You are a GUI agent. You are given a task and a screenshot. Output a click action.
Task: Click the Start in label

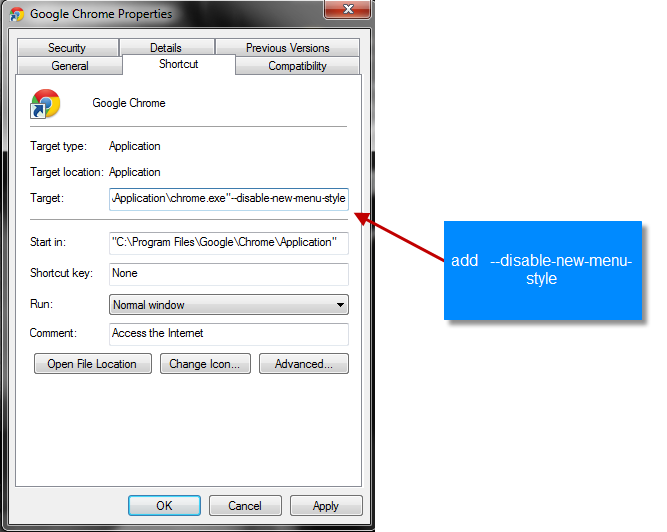point(48,242)
